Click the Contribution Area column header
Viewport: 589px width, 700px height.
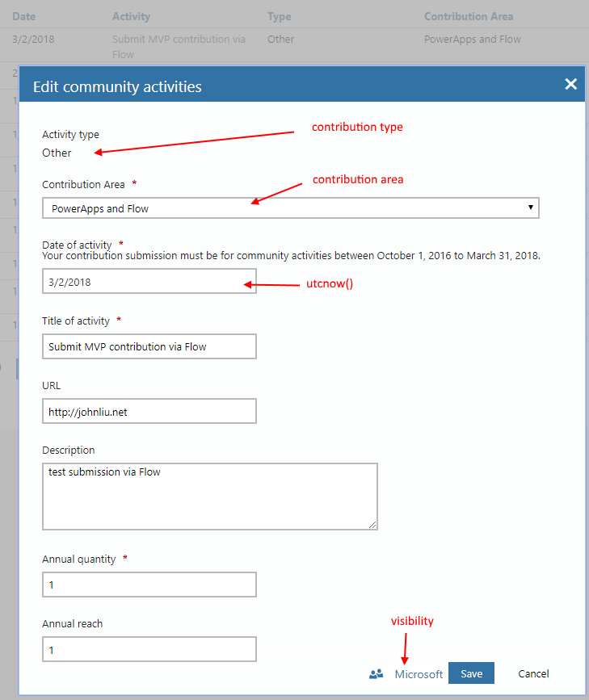pos(468,16)
